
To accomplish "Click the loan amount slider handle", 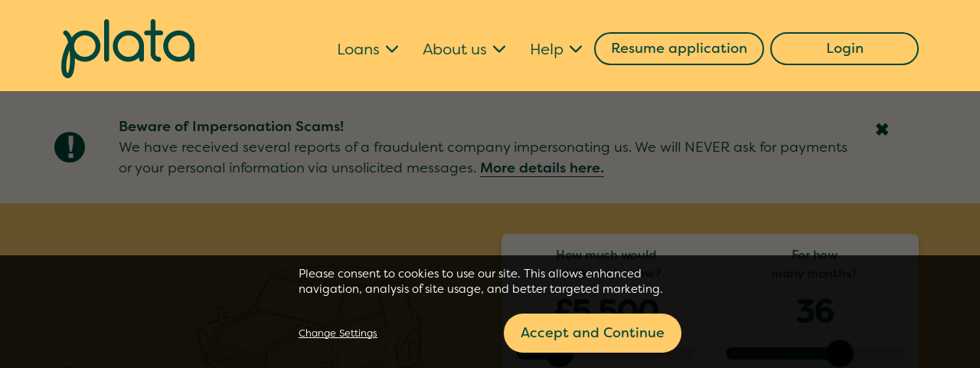I will tap(560, 353).
